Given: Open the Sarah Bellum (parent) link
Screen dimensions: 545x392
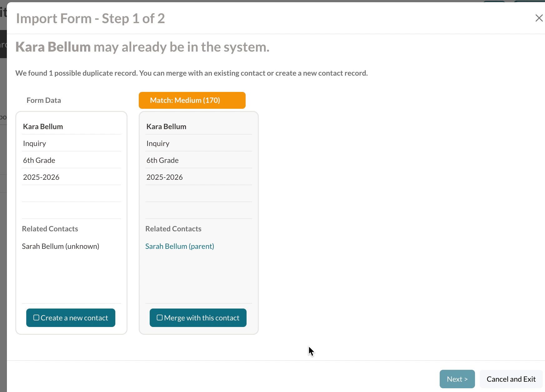Looking at the screenshot, I should point(180,246).
